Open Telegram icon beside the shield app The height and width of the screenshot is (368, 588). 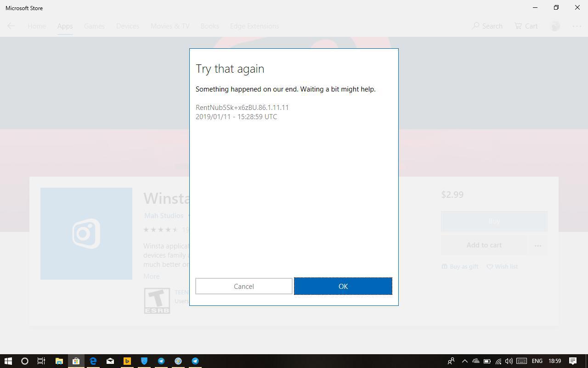coord(161,361)
